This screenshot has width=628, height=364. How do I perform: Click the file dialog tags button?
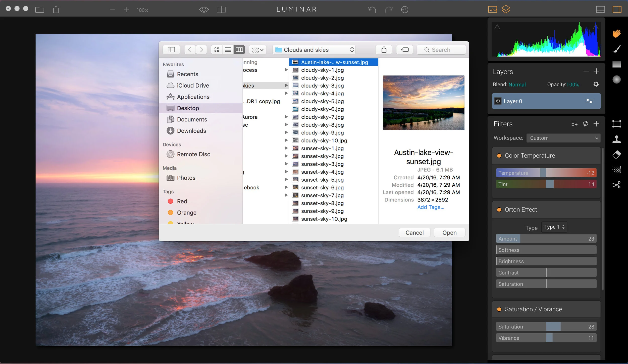(x=405, y=50)
